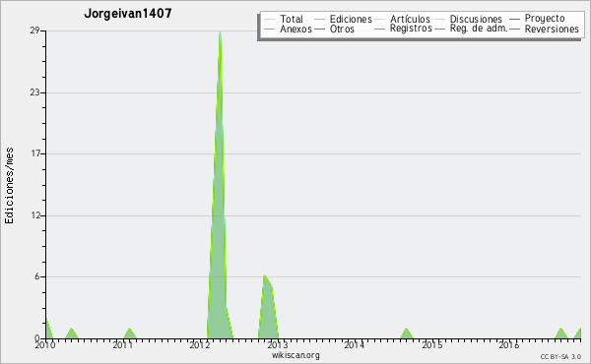Select the Registros legend entry

[x=411, y=29]
